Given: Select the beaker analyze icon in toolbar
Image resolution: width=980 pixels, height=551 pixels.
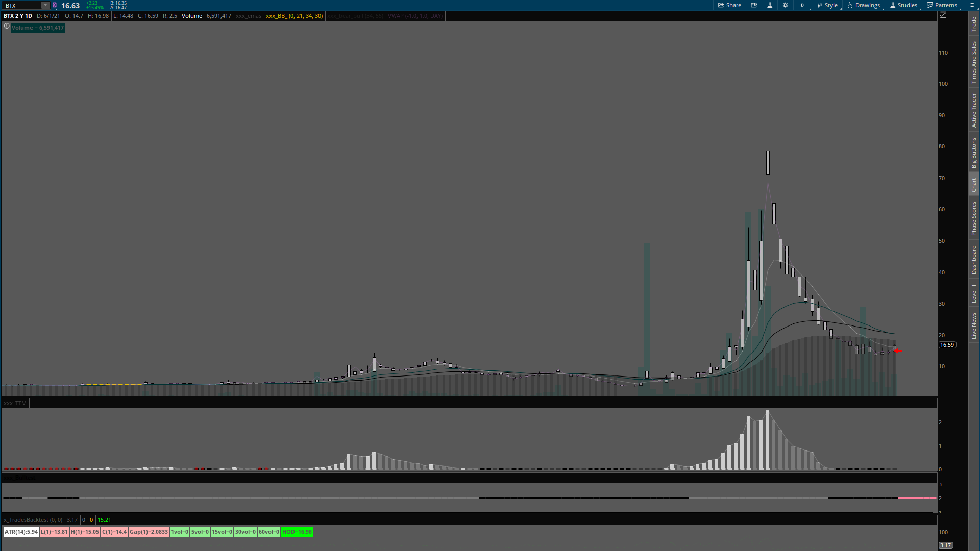Looking at the screenshot, I should (x=769, y=5).
